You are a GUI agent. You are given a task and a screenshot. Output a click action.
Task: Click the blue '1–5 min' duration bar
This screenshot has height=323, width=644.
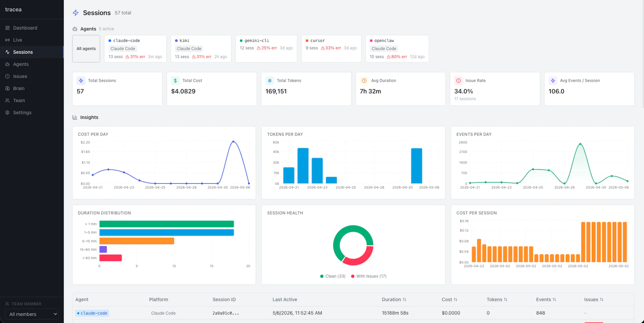(167, 232)
